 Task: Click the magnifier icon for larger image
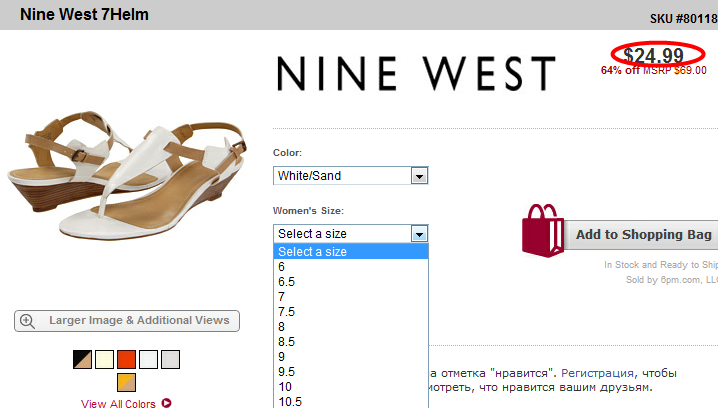[x=27, y=321]
